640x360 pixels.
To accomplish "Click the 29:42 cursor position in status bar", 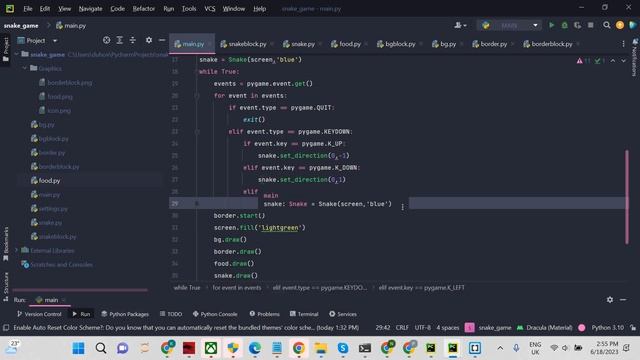I will point(382,327).
